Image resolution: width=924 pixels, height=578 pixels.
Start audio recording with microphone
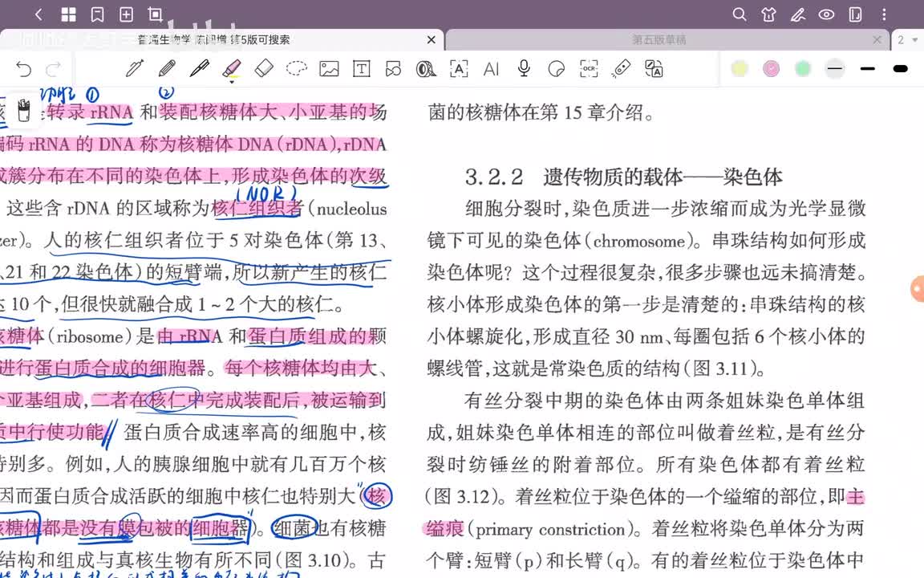pyautogui.click(x=523, y=69)
